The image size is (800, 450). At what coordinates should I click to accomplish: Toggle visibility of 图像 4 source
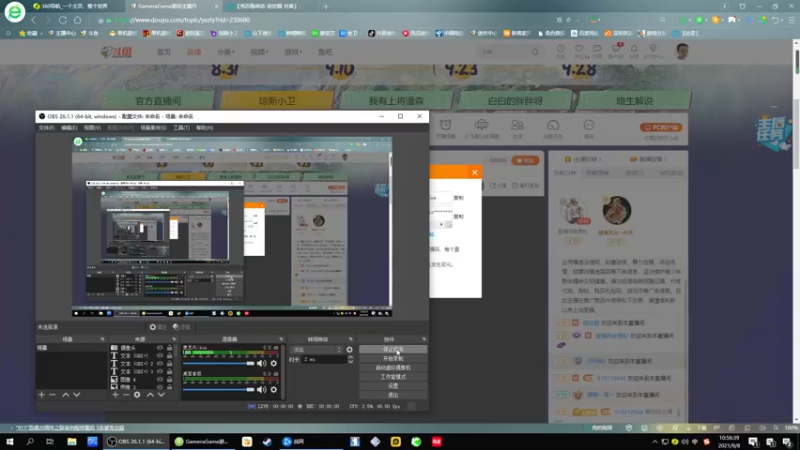[160, 380]
